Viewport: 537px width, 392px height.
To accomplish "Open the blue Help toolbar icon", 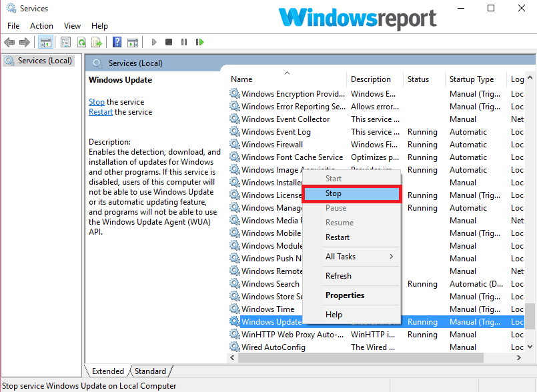I will 117,42.
